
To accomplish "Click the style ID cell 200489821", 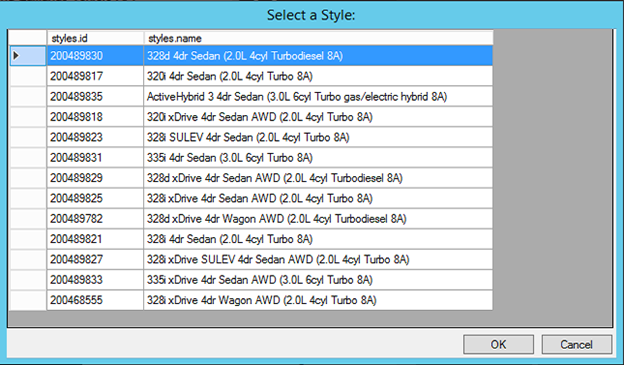I will (x=95, y=239).
